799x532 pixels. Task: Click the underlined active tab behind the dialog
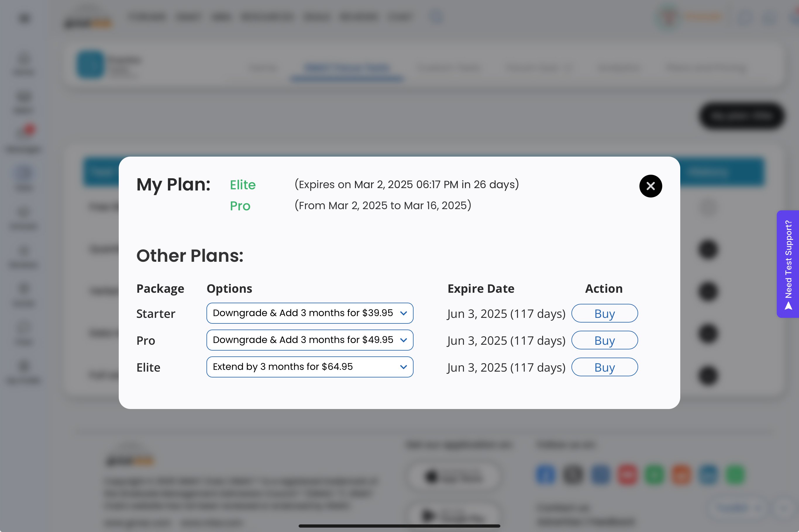tap(347, 68)
